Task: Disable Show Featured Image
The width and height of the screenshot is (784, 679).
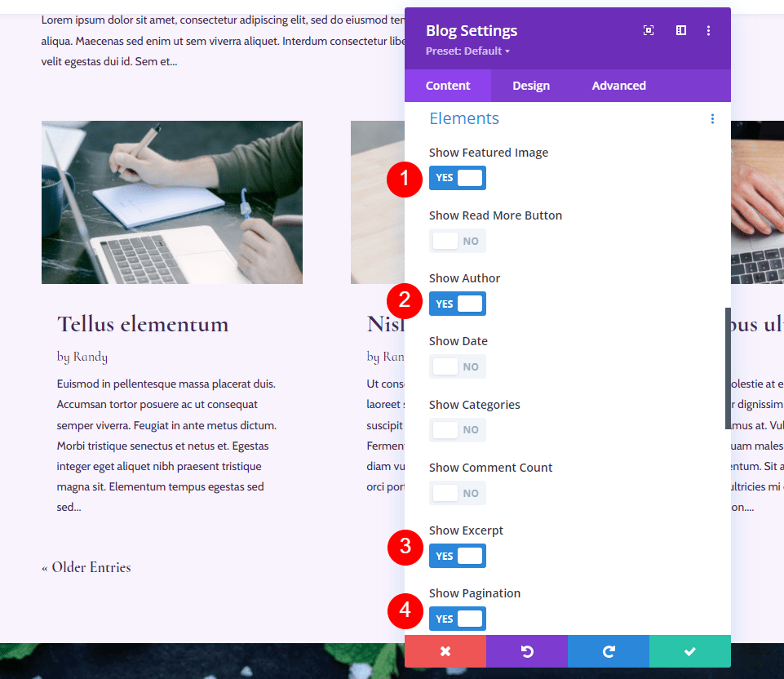Action: pyautogui.click(x=457, y=178)
